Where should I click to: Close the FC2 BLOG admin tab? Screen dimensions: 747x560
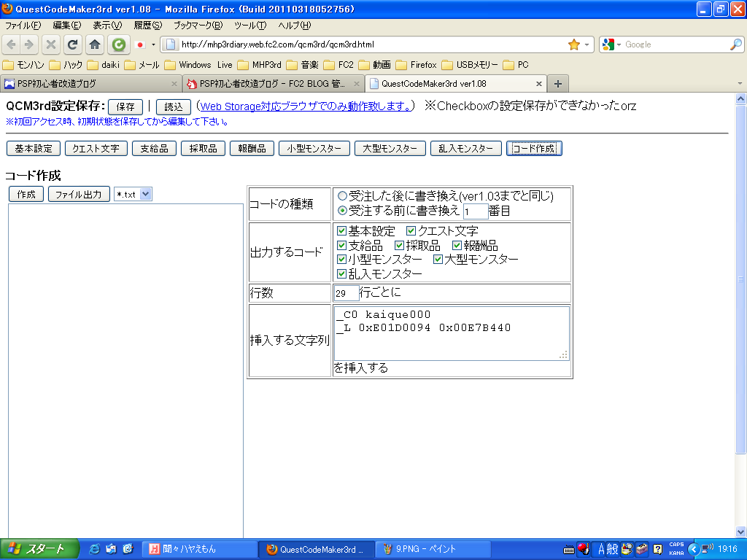click(x=356, y=84)
